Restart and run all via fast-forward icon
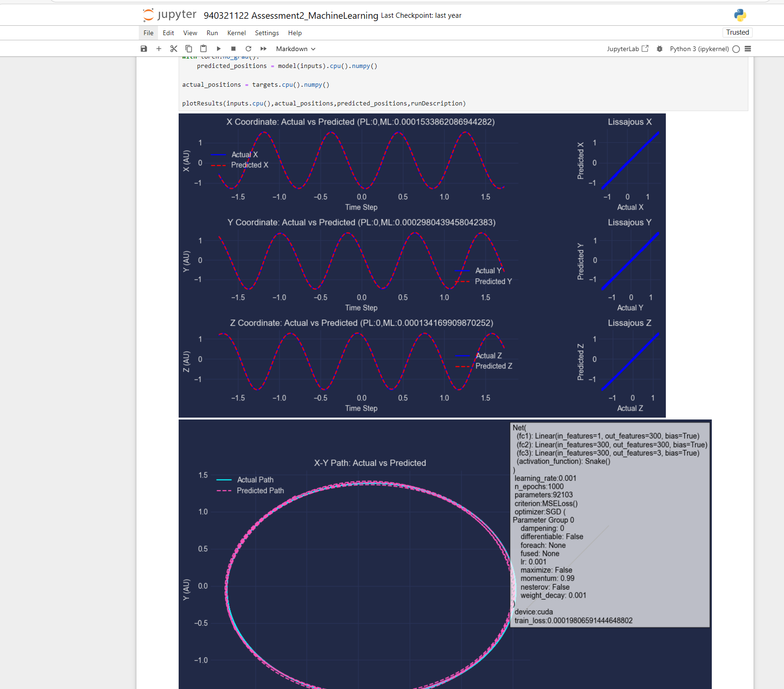The height and width of the screenshot is (689, 784). point(263,48)
